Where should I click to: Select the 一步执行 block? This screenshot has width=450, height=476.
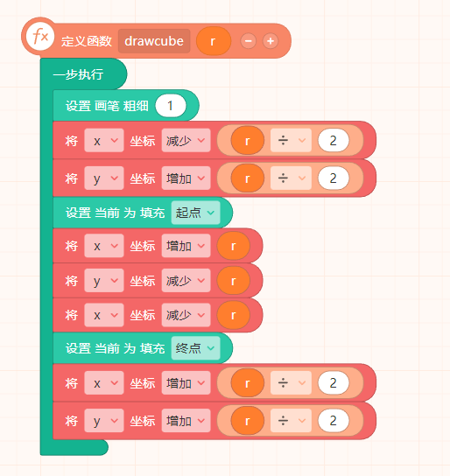78,74
